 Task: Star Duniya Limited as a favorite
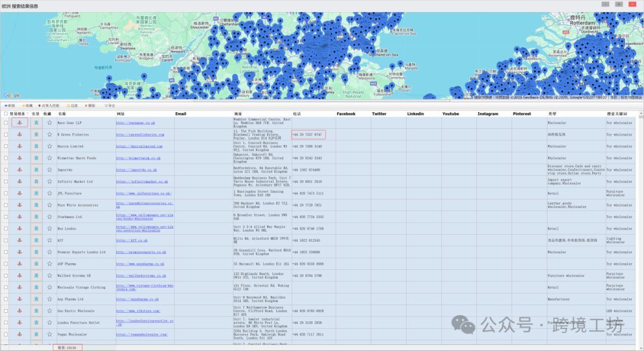click(49, 146)
